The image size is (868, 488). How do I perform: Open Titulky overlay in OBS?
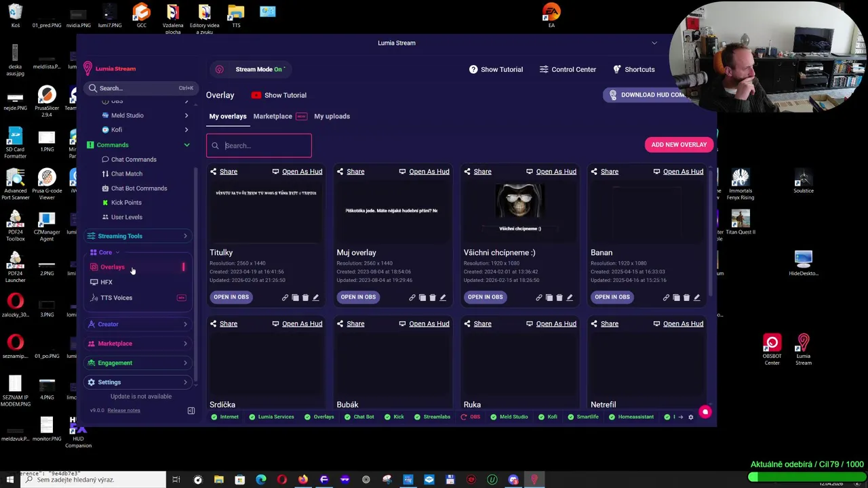click(231, 297)
